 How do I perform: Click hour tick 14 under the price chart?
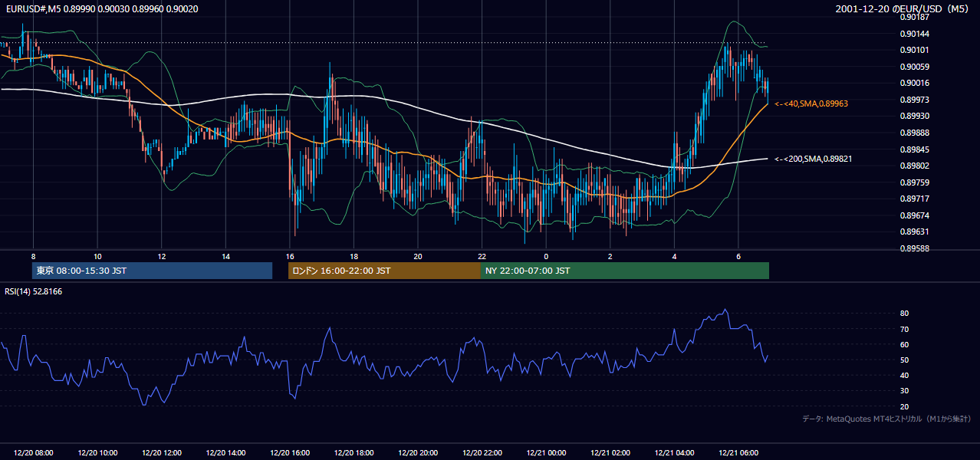[226, 256]
